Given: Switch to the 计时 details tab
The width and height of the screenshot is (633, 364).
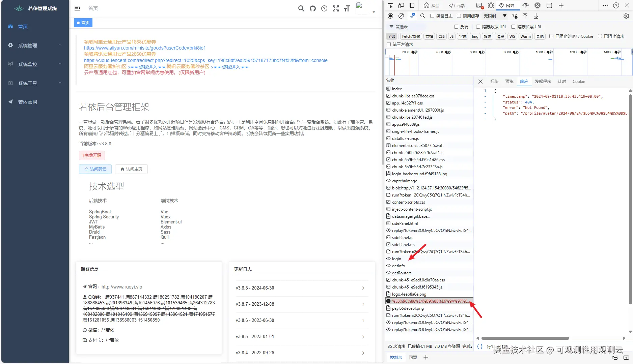Looking at the screenshot, I should [x=562, y=82].
